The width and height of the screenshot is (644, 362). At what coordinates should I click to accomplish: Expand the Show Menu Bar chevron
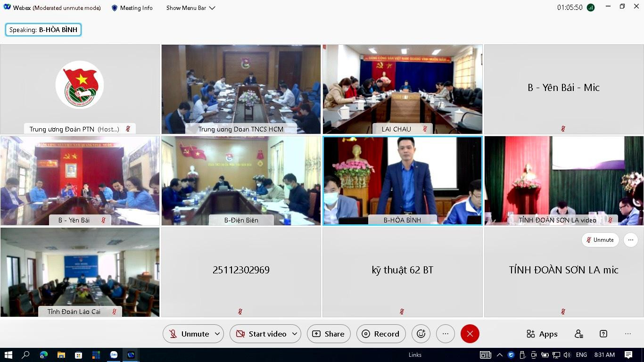point(212,8)
